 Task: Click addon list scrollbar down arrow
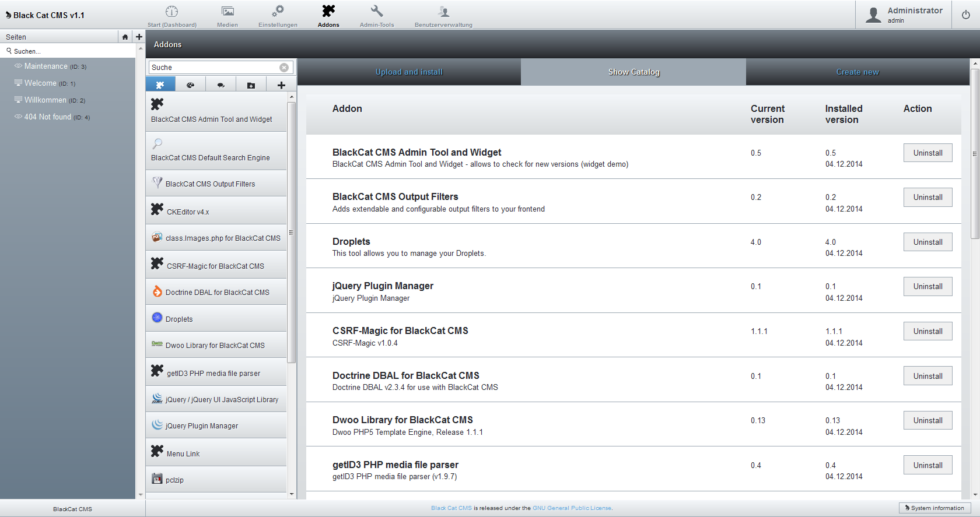tap(292, 494)
